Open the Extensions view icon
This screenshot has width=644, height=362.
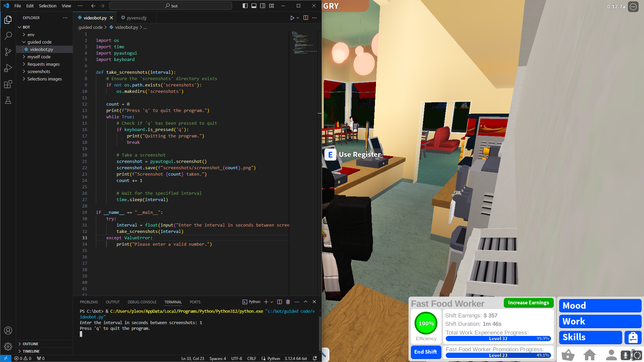coord(8,84)
